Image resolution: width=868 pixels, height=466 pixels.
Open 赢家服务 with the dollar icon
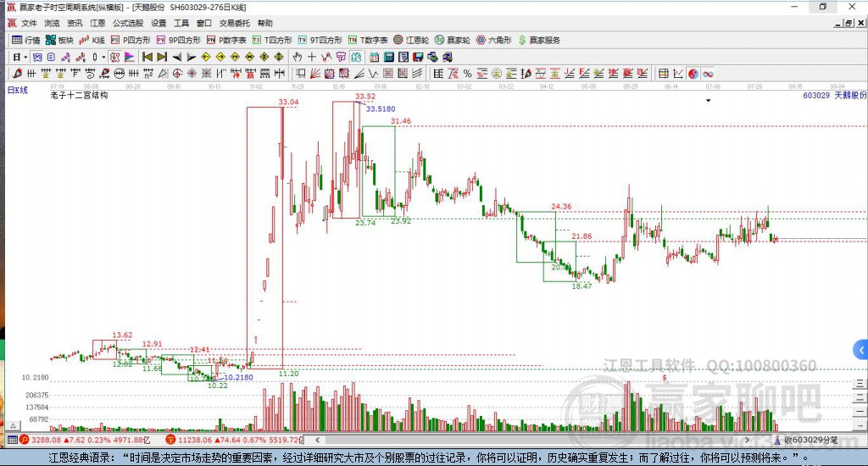(x=539, y=40)
